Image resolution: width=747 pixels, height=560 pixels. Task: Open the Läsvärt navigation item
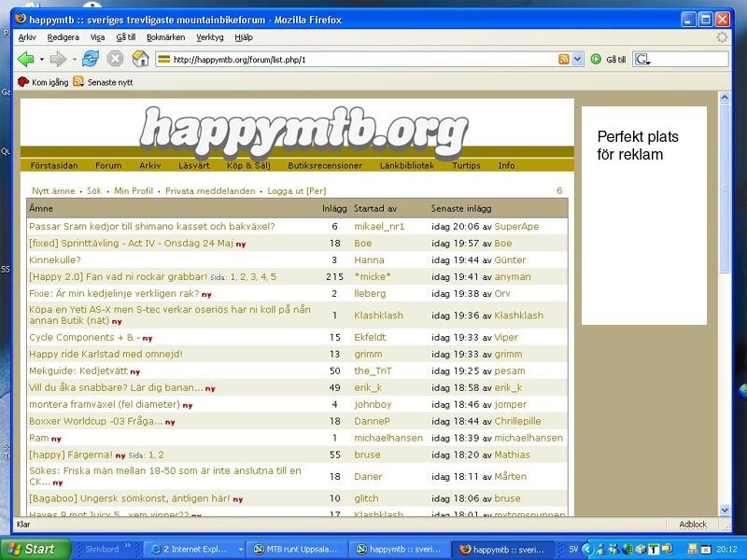point(193,165)
